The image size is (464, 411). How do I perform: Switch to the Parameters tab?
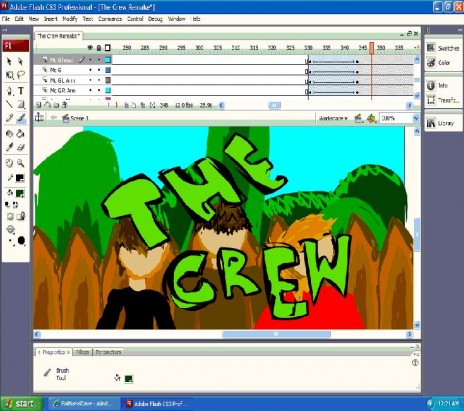[108, 352]
